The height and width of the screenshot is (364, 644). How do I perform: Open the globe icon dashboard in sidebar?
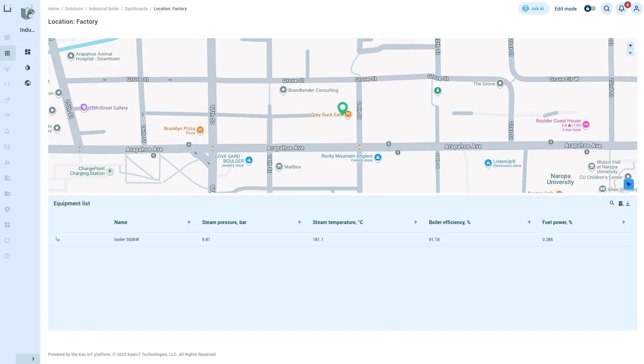[28, 83]
